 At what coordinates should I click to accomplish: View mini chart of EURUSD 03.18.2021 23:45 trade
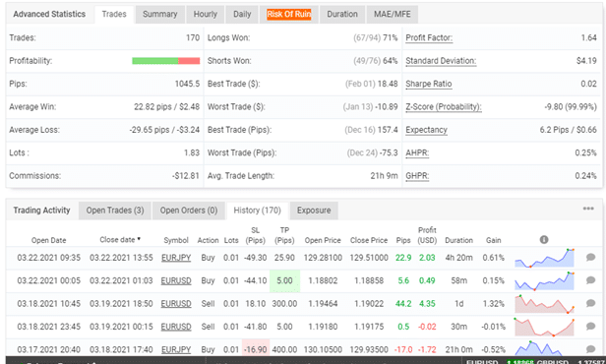click(545, 328)
